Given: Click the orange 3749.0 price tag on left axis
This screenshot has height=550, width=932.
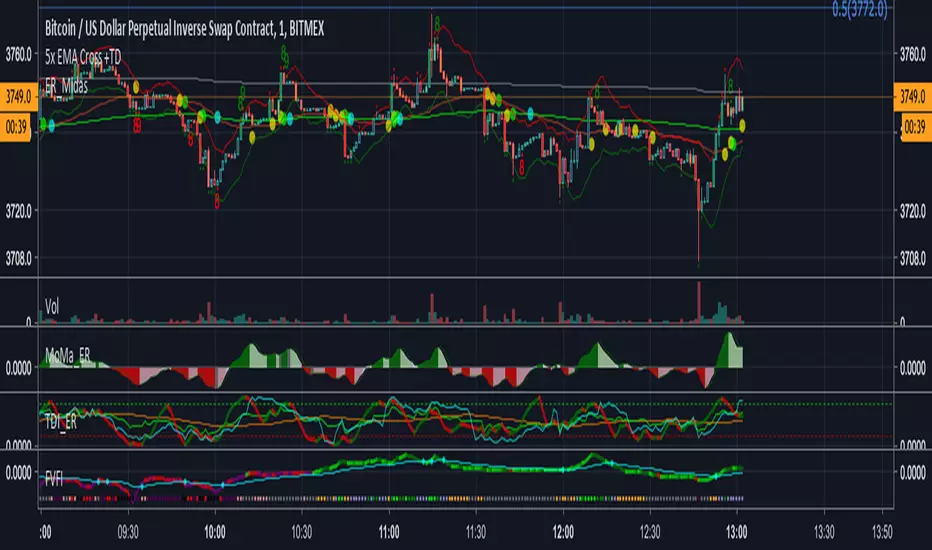Looking at the screenshot, I should pos(19,96).
